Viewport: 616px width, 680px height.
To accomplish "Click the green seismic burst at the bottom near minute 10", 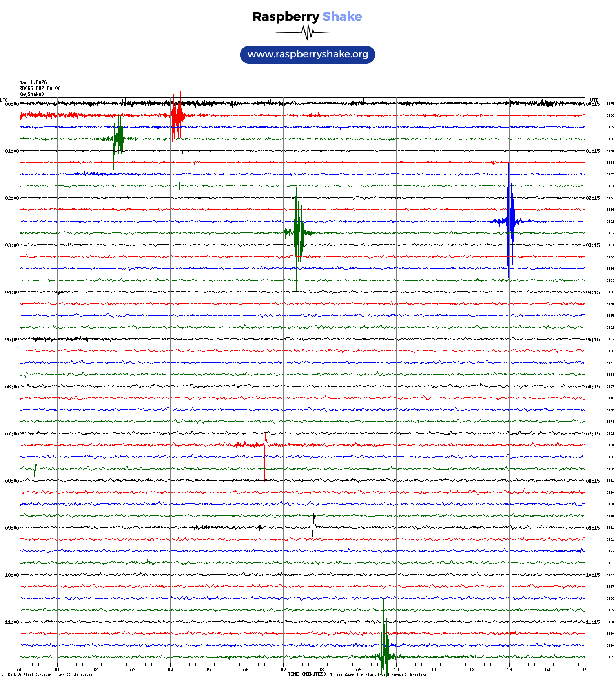I will pyautogui.click(x=385, y=656).
